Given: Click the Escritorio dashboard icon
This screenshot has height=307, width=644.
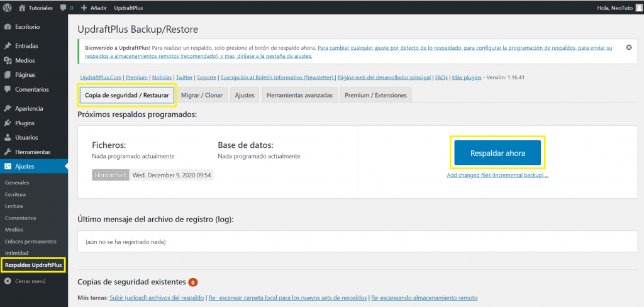Looking at the screenshot, I should (8, 26).
